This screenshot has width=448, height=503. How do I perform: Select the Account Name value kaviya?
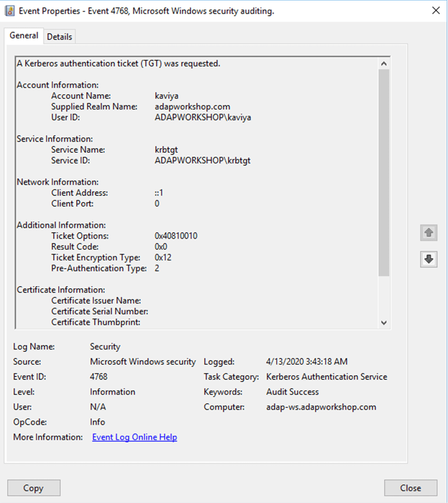click(x=166, y=96)
